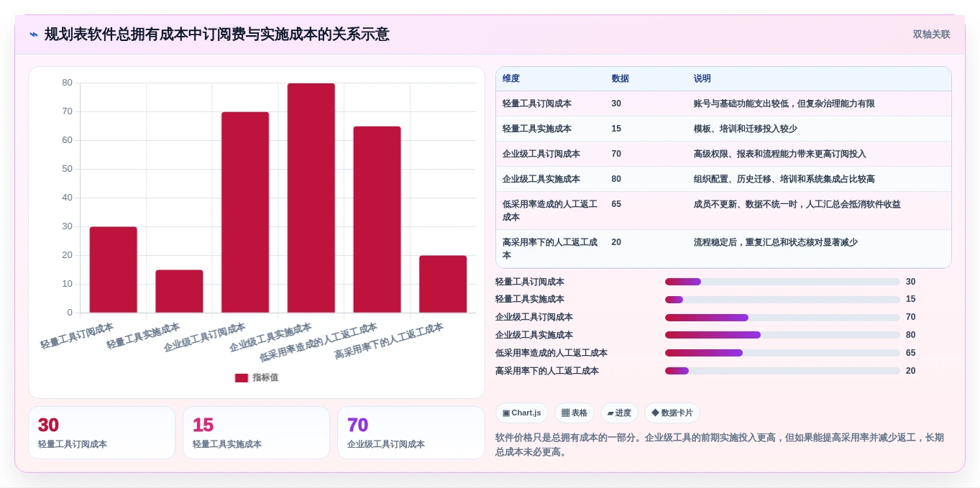Click the 企业级工具订阅成本 progress bar
The image size is (980, 488).
(x=782, y=317)
